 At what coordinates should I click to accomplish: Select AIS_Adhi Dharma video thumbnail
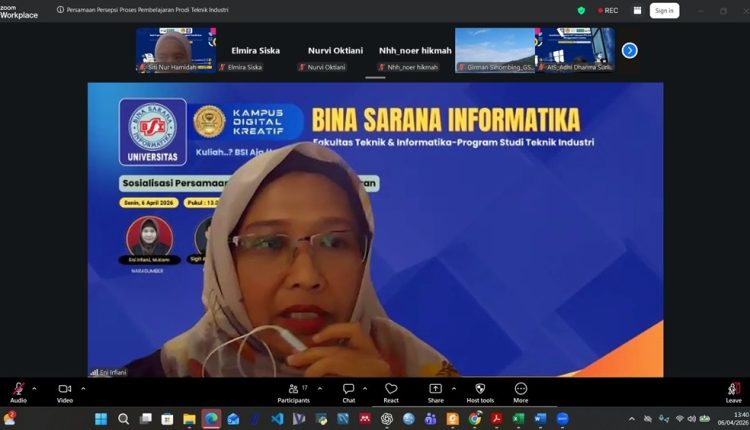tap(574, 50)
